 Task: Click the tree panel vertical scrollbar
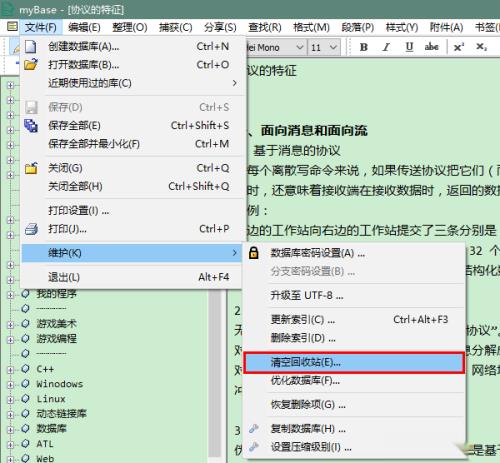click(215, 374)
